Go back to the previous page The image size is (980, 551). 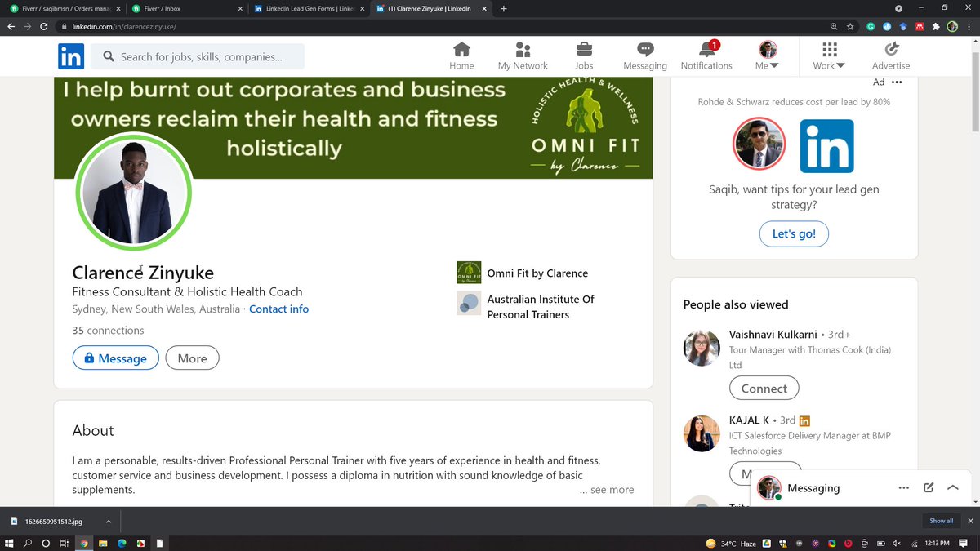pyautogui.click(x=11, y=26)
